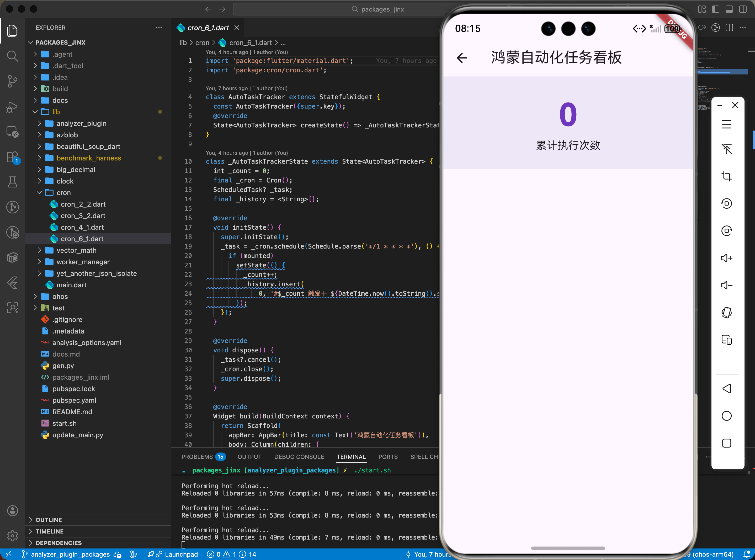This screenshot has height=560, width=755.
Task: Click analyzer_plugin_packages branch in status bar
Action: coord(70,554)
